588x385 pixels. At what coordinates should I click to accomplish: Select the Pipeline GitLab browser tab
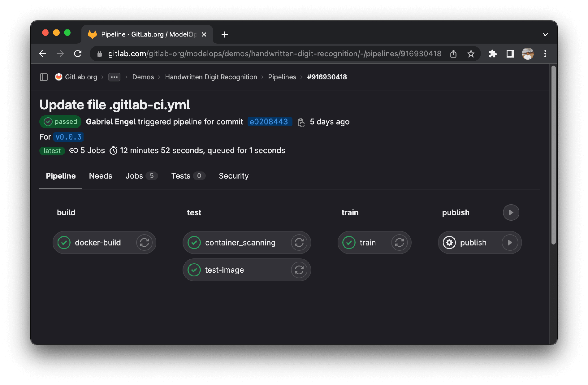147,34
